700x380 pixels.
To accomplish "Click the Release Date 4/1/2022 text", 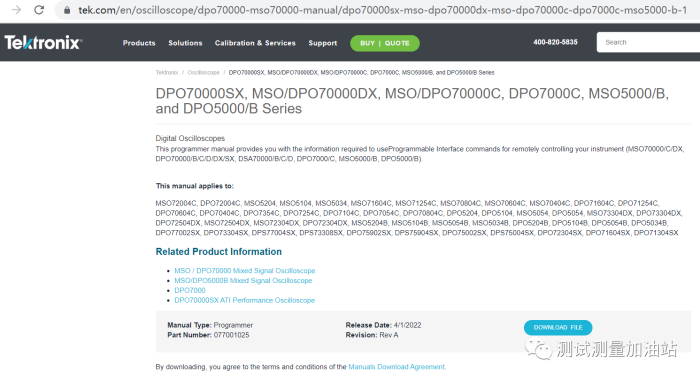I will 383,325.
